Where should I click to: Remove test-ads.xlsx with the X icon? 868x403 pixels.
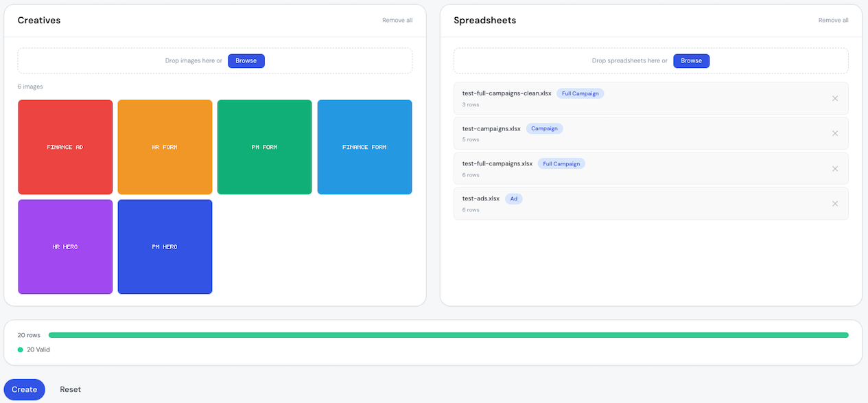pos(834,203)
